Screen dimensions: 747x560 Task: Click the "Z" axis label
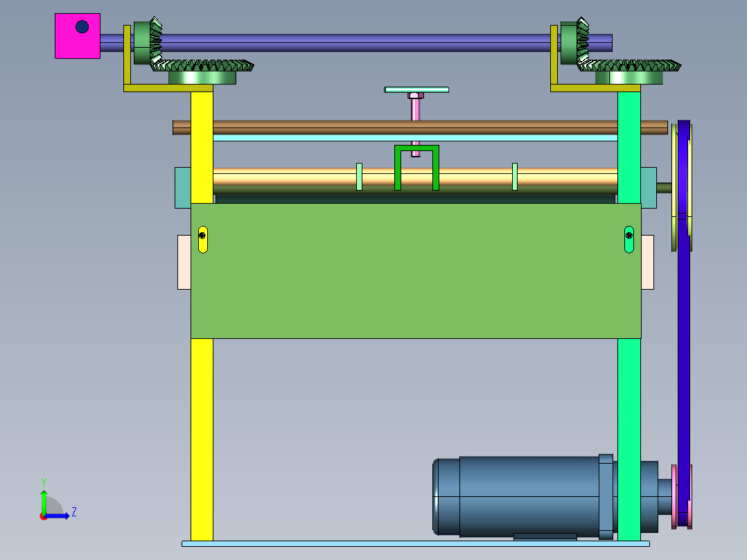click(x=74, y=512)
